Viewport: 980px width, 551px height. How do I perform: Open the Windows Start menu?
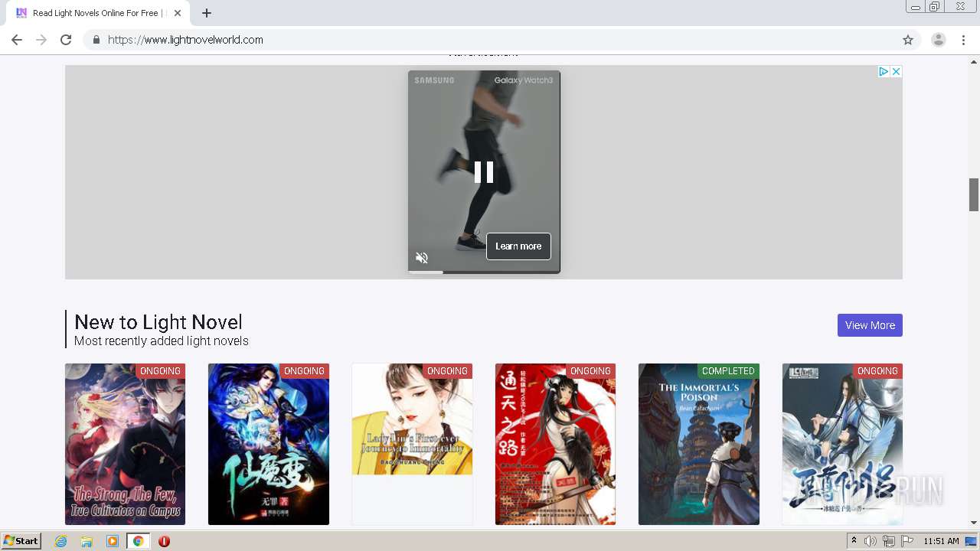[x=21, y=541]
